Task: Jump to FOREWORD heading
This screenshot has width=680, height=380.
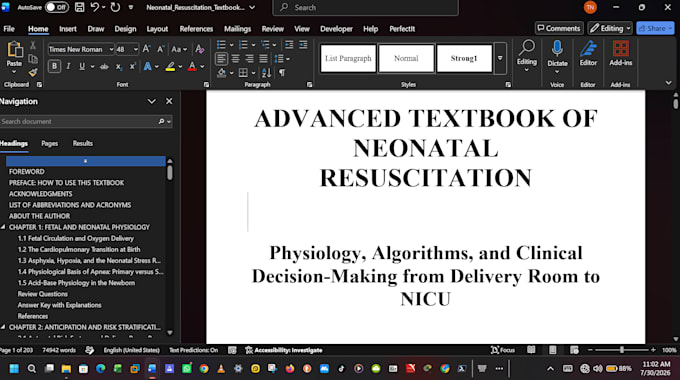Action: pos(26,172)
